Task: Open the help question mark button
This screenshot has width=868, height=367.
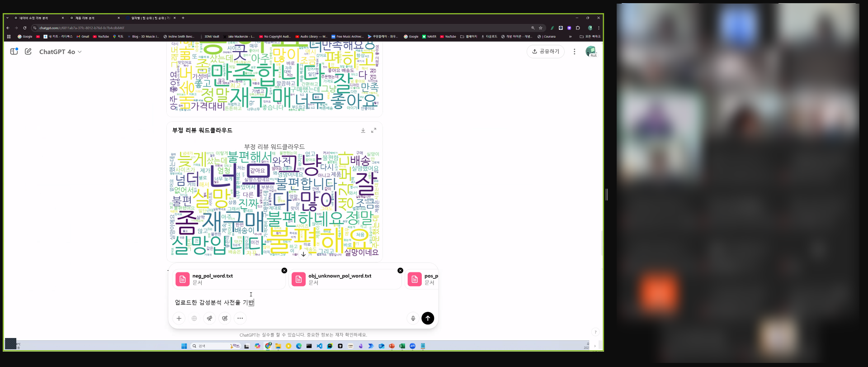Action: 595,332
